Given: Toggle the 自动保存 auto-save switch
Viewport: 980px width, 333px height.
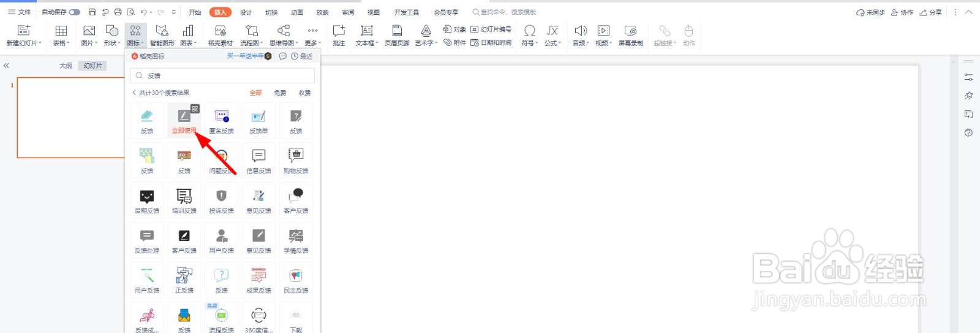Looking at the screenshot, I should click(75, 12).
